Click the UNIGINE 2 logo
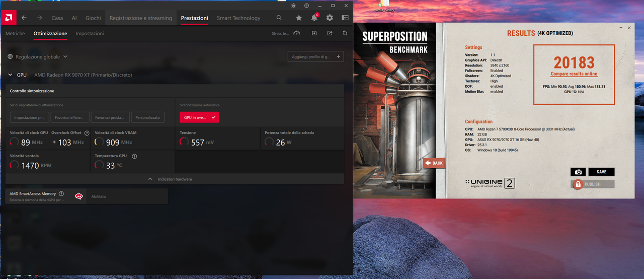Screen dimensions: 644x279 [x=490, y=183]
